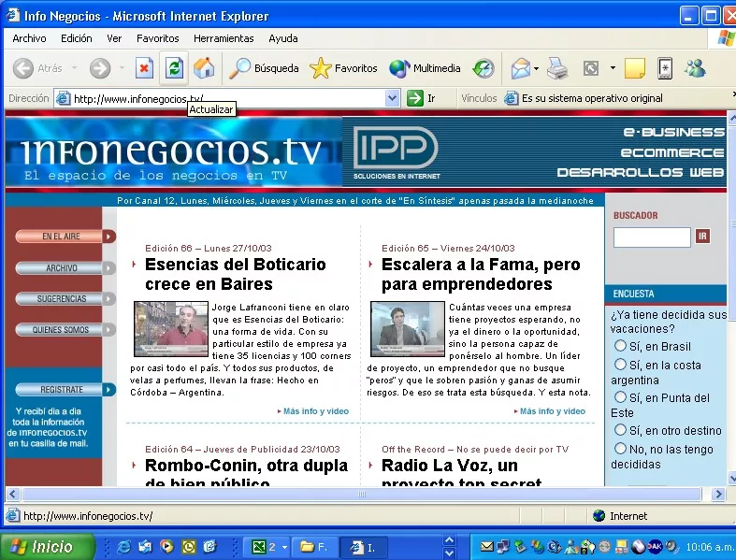This screenshot has height=560, width=736.
Task: Click the Print toolbar icon
Action: 557,68
